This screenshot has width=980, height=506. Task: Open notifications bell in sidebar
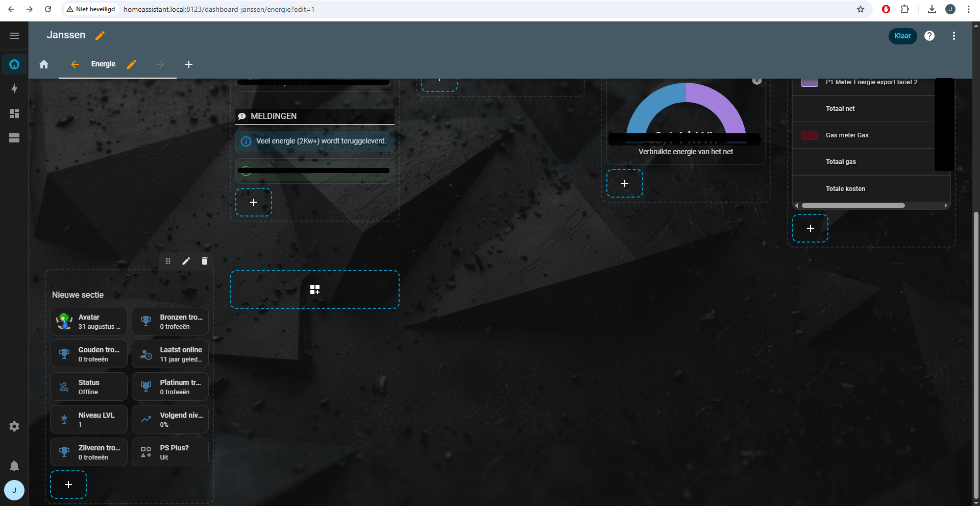click(x=14, y=466)
